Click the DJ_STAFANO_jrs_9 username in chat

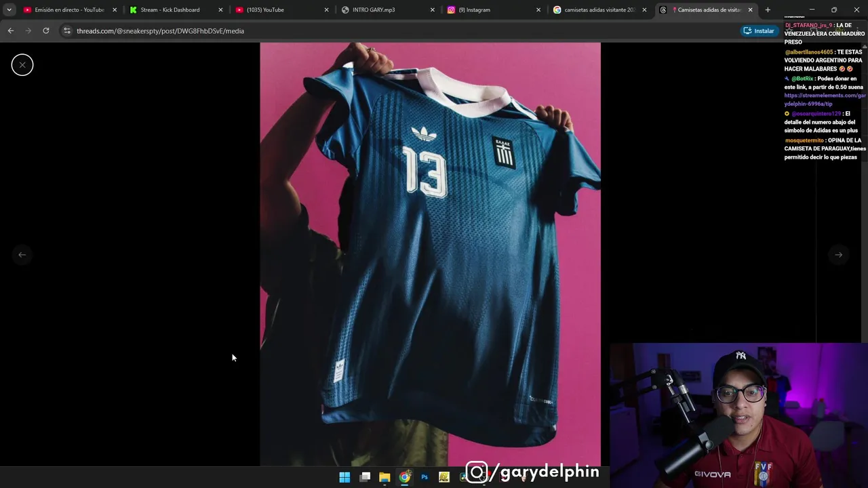tap(808, 25)
